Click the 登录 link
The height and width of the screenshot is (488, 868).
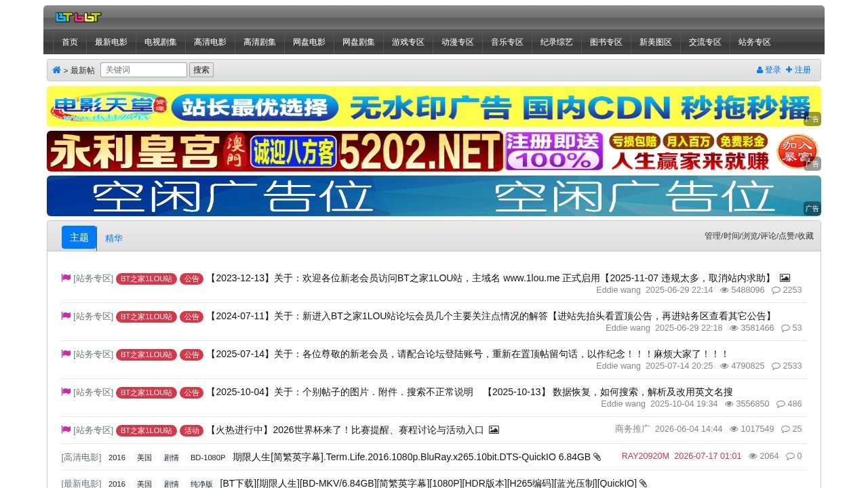769,70
